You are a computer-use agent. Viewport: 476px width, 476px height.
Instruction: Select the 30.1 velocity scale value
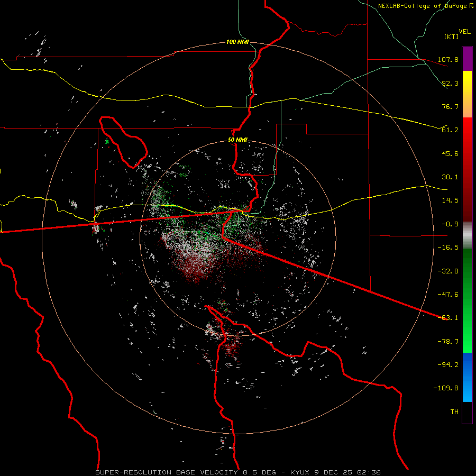click(x=450, y=177)
